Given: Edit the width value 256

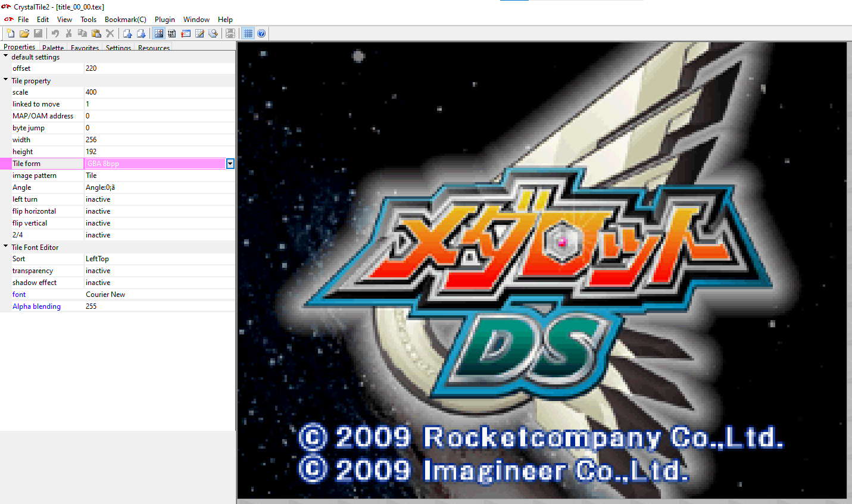Looking at the screenshot, I should point(159,140).
